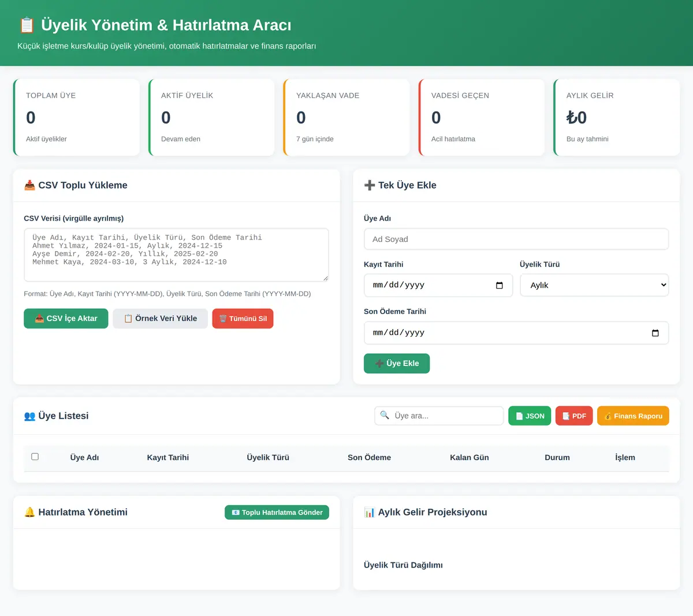Click the inbox icon beside CSV Toplu Yükleme
The width and height of the screenshot is (693, 616).
[x=29, y=185]
